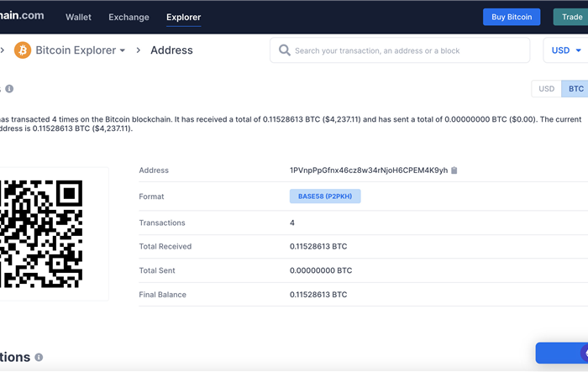
Task: Click the Transactions count value 4
Action: pos(292,223)
